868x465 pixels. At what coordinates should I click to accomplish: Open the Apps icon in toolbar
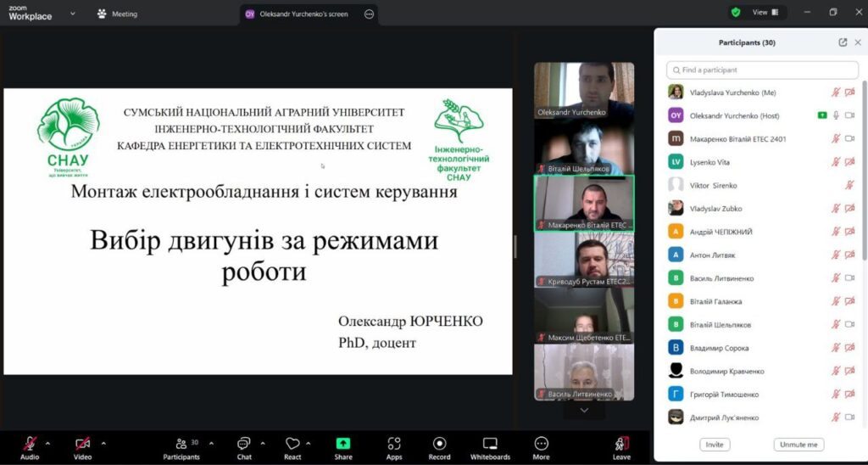tap(394, 444)
